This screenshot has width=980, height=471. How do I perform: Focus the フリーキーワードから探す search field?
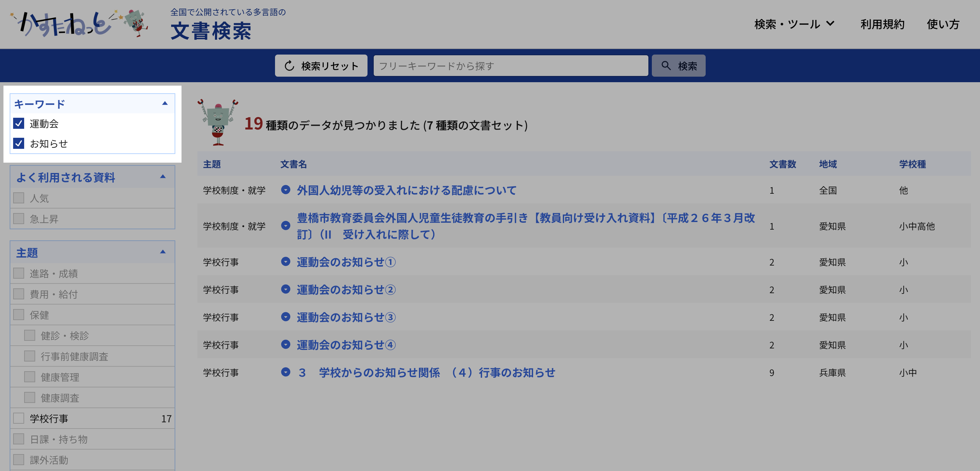tap(511, 66)
